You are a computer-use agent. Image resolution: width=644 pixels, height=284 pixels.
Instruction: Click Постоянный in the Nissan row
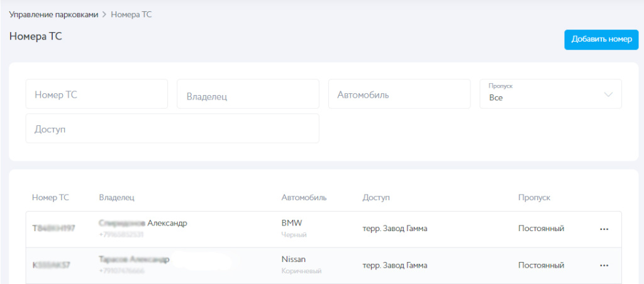541,265
